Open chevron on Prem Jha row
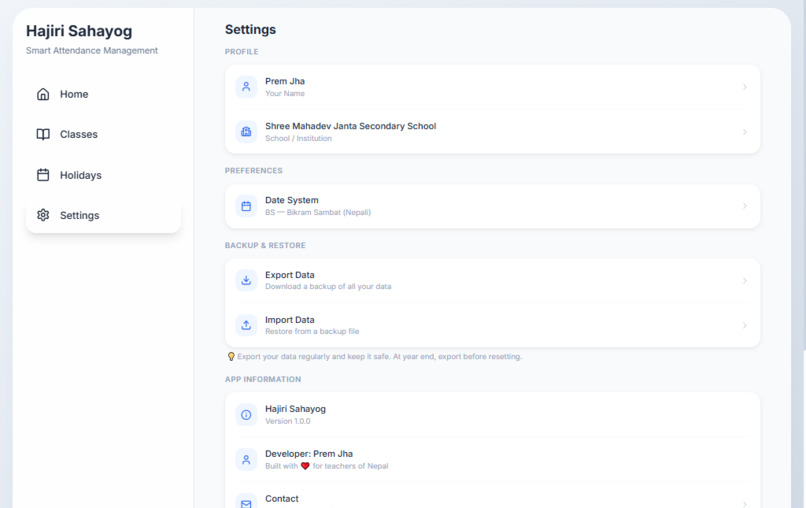The width and height of the screenshot is (806, 508). 744,87
